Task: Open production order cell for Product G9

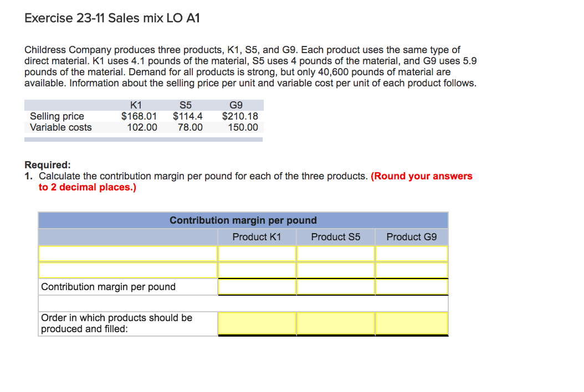Action: [x=412, y=323]
